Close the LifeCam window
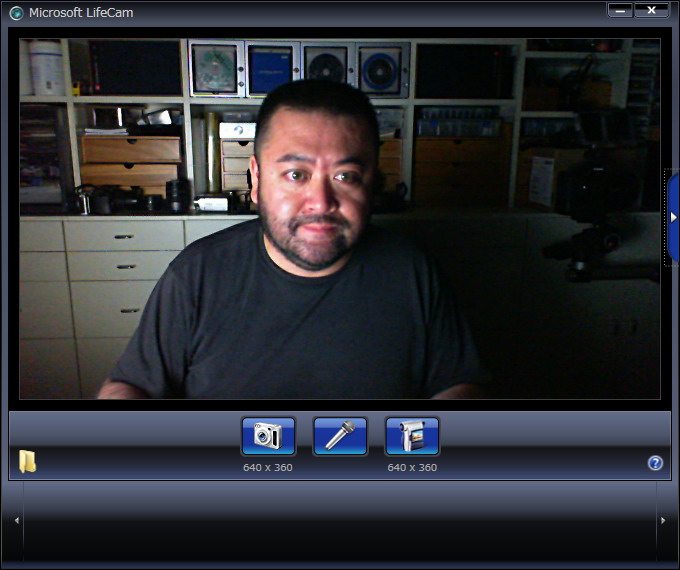Viewport: 680px width, 570px height. pyautogui.click(x=651, y=10)
